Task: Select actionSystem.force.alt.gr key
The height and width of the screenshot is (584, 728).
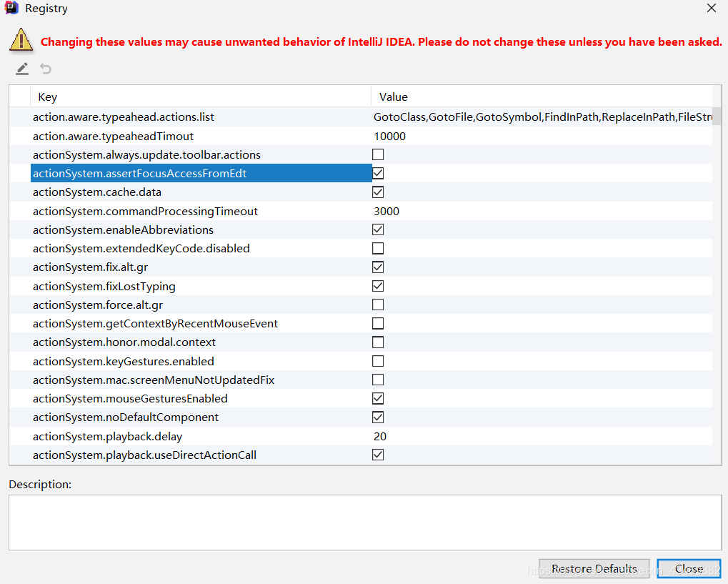Action: pos(97,305)
